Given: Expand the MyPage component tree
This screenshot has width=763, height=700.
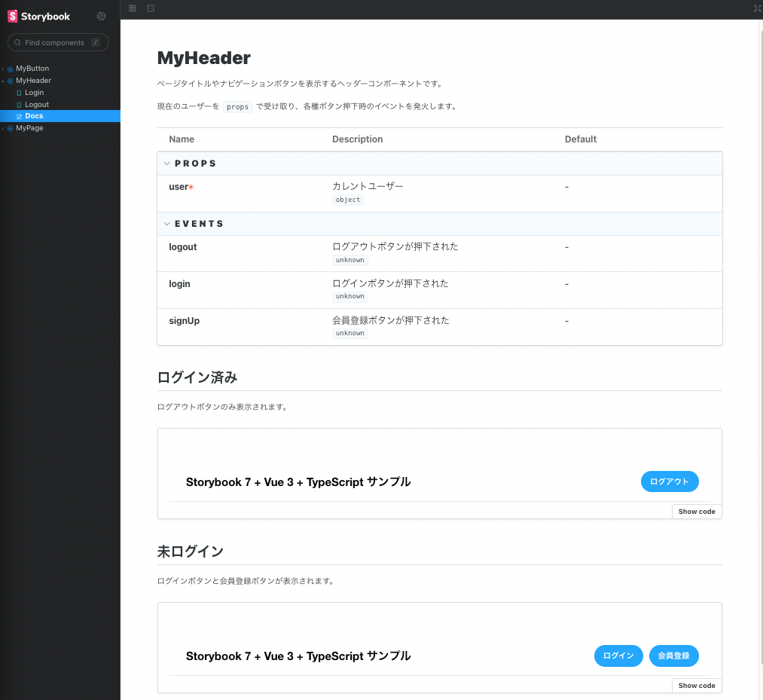Looking at the screenshot, I should pyautogui.click(x=5, y=128).
